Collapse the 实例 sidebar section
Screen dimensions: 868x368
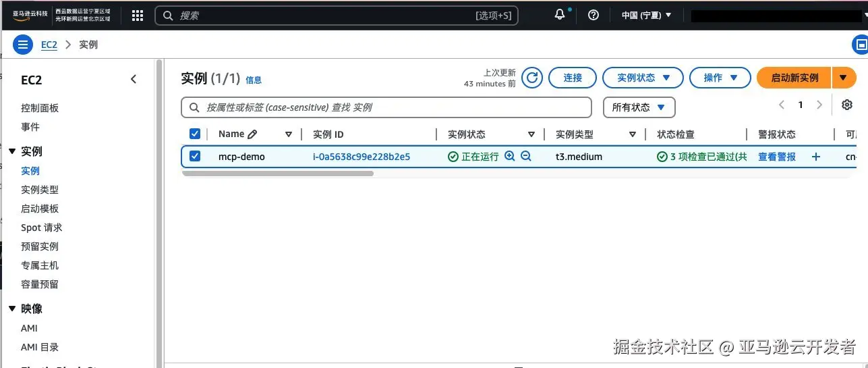click(x=12, y=151)
